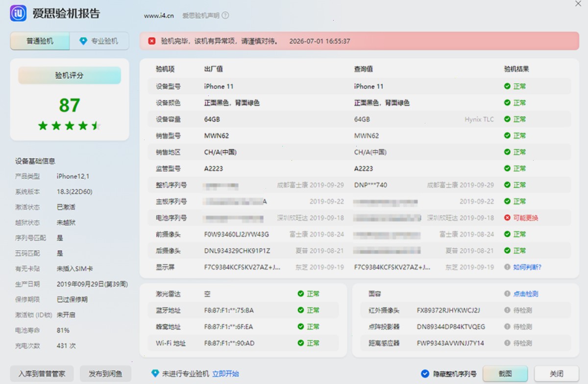Screen dimensions: 588x384
Task: Toggle the 隐藏整机序列号 checkbox
Action: tap(425, 374)
